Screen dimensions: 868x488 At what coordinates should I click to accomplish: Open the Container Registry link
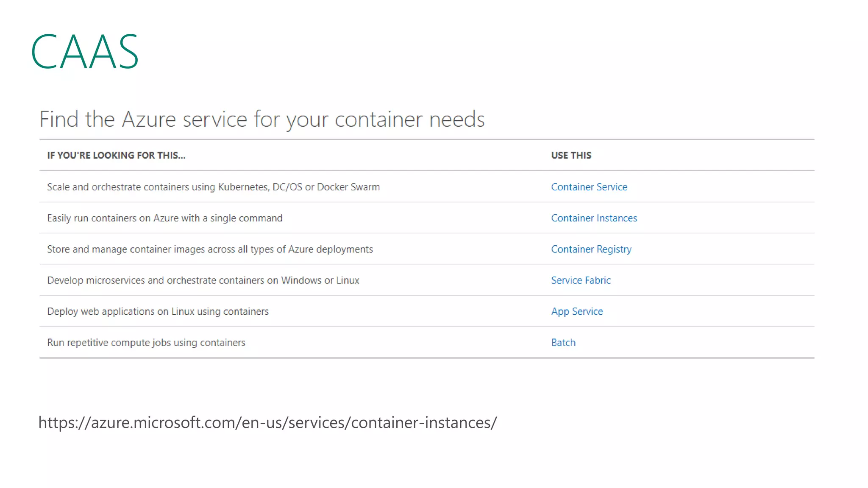click(591, 250)
